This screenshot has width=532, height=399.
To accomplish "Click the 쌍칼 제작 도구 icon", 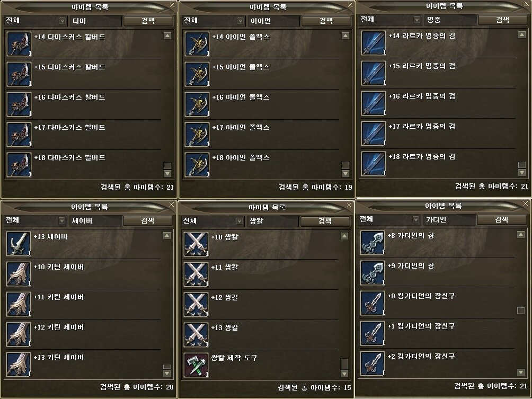I will pyautogui.click(x=196, y=365).
